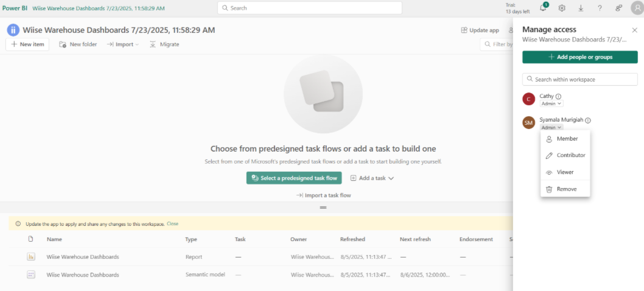Image resolution: width=644 pixels, height=291 pixels.
Task: Expand Cathy's Admin role dropdown
Action: pyautogui.click(x=551, y=103)
